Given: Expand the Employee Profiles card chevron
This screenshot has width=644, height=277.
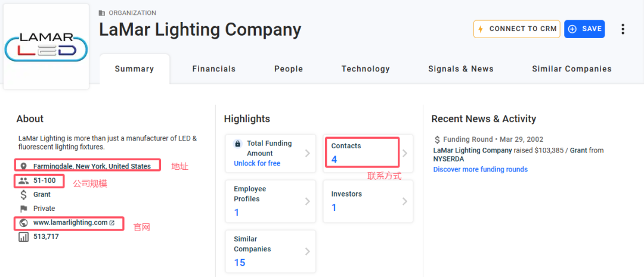Looking at the screenshot, I should [x=308, y=201].
